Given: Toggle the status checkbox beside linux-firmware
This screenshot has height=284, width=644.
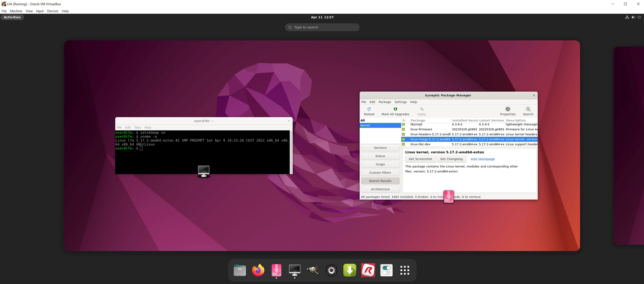Looking at the screenshot, I should point(404,129).
